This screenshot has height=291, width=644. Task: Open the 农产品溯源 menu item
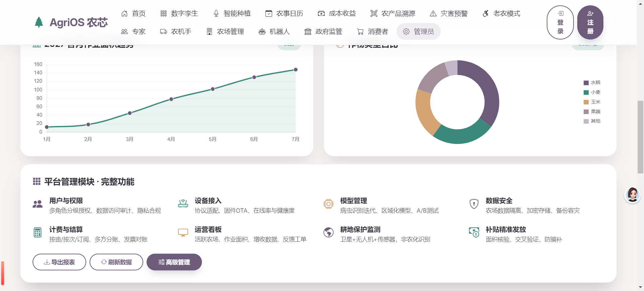[393, 13]
